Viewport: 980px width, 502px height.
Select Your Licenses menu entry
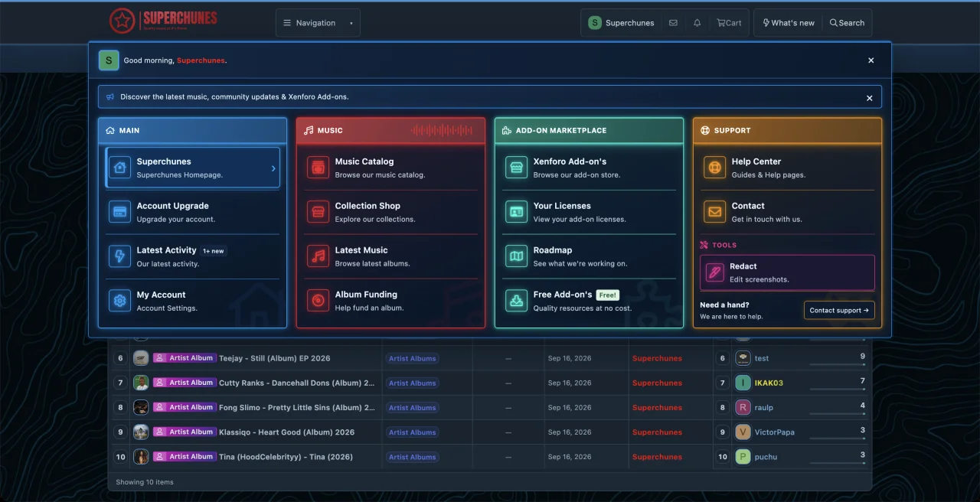[x=589, y=212]
